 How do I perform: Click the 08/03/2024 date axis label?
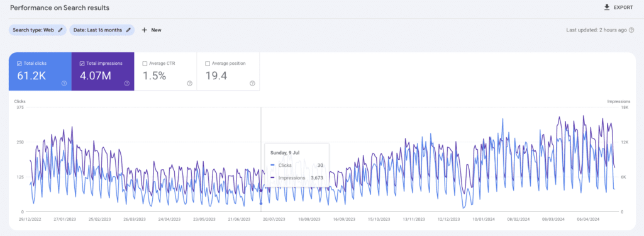tap(553, 220)
